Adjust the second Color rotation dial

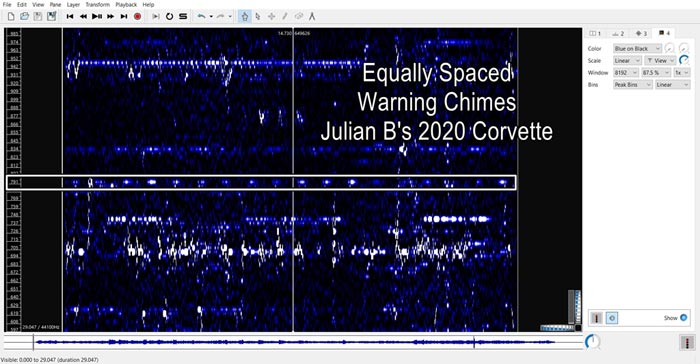(x=684, y=48)
